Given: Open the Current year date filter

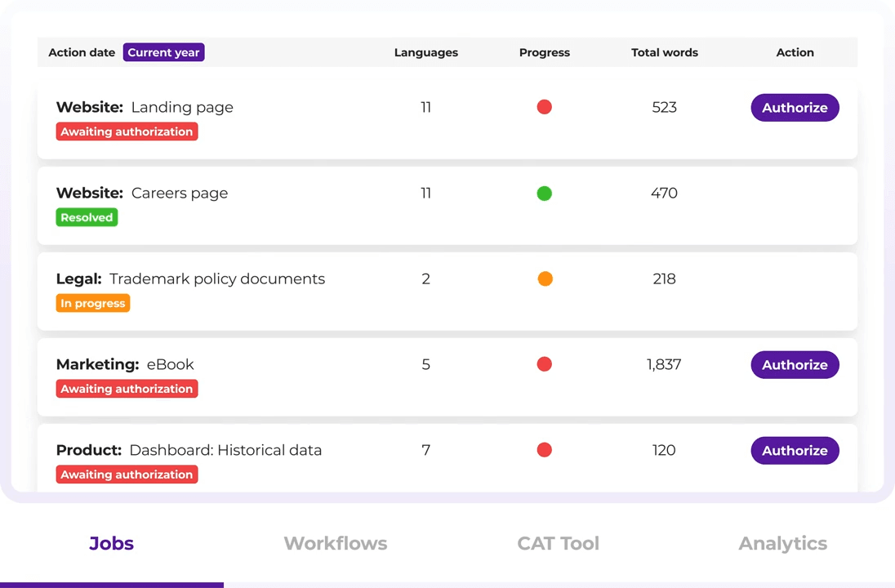Looking at the screenshot, I should point(163,52).
